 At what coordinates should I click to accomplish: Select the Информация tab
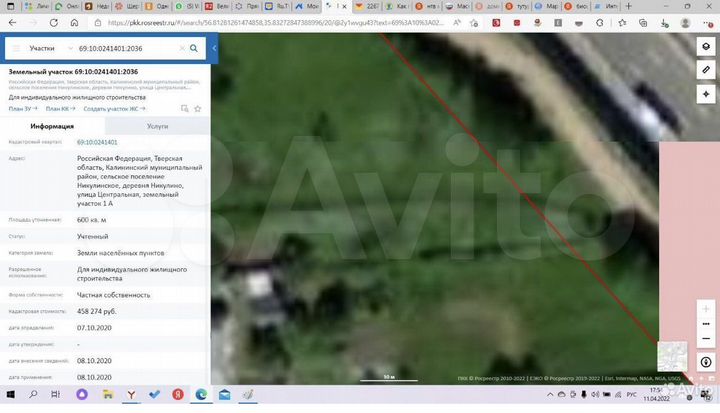(x=52, y=127)
